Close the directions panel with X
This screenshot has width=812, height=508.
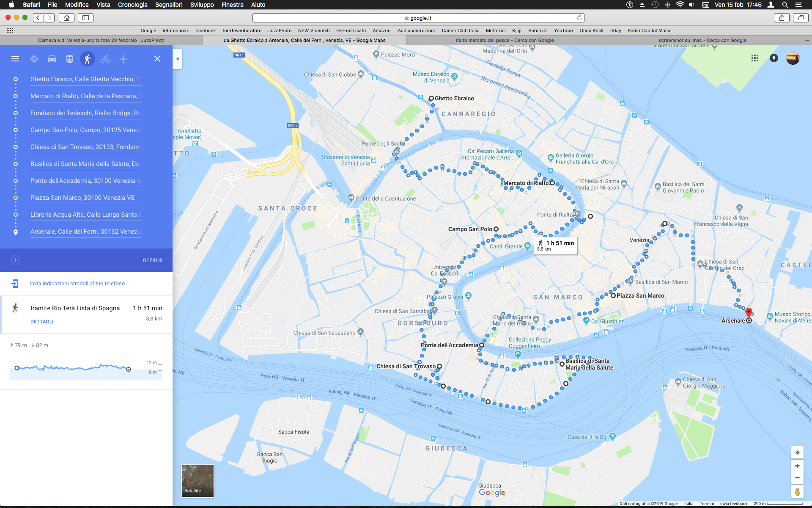pos(157,59)
